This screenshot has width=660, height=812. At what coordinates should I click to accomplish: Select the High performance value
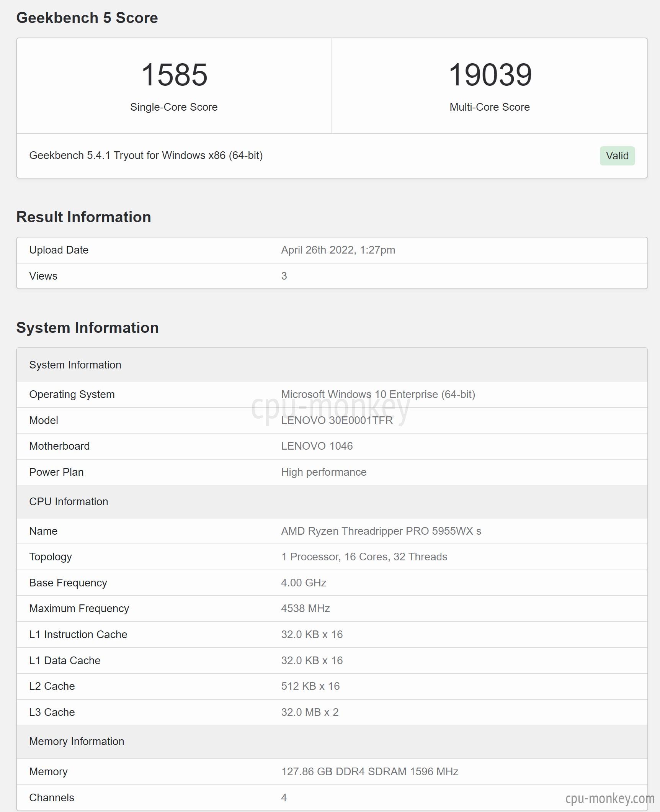point(324,472)
